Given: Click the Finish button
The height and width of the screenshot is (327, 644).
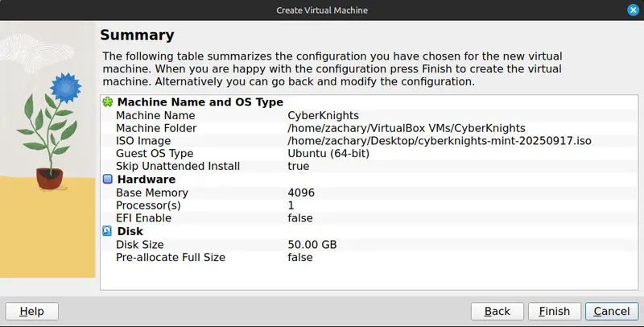Looking at the screenshot, I should (555, 312).
